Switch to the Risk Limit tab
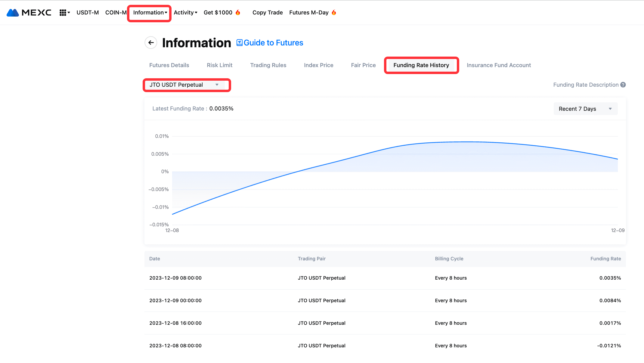Image resolution: width=644 pixels, height=363 pixels. [x=219, y=65]
